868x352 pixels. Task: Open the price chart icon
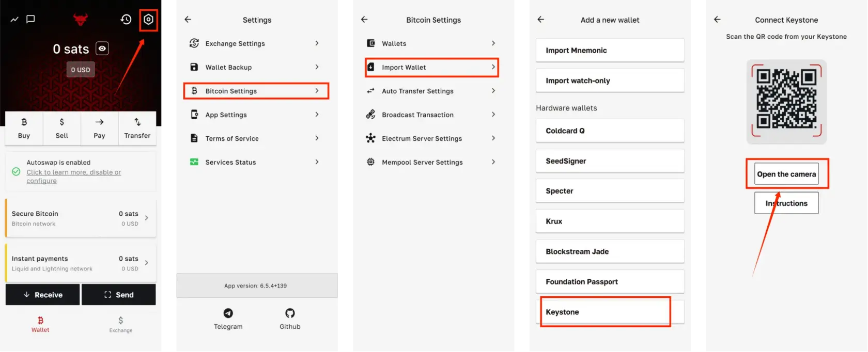pos(14,20)
